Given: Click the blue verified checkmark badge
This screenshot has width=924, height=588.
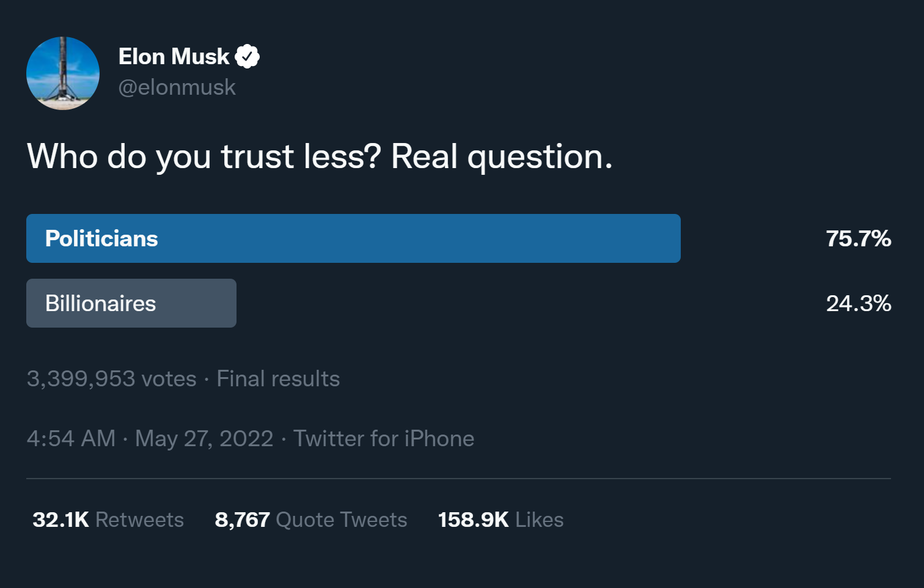Looking at the screenshot, I should [x=248, y=57].
